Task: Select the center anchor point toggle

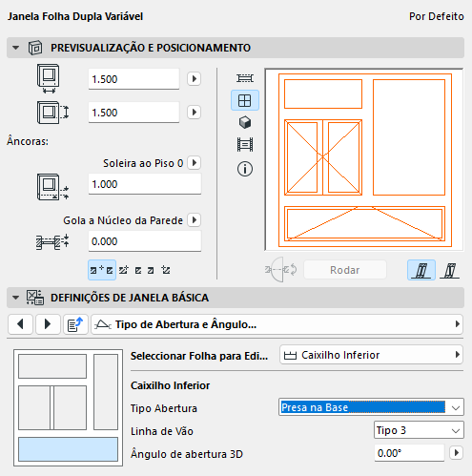Action: point(102,270)
